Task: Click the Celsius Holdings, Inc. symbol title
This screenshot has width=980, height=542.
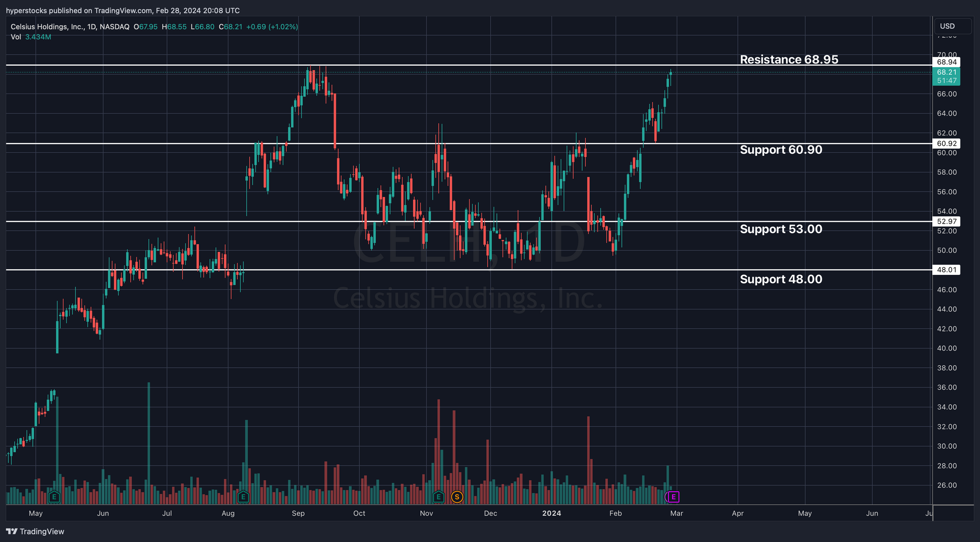Action: (47, 27)
